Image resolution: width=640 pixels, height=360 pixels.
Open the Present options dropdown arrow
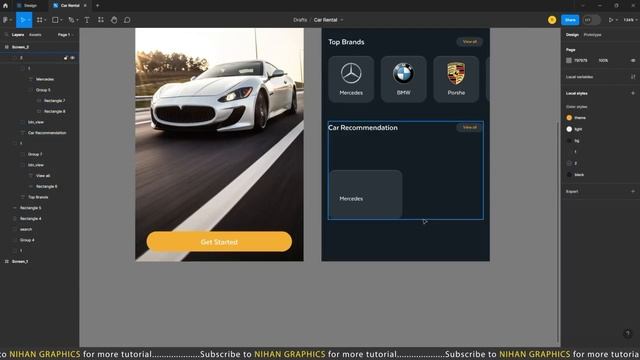coord(616,20)
